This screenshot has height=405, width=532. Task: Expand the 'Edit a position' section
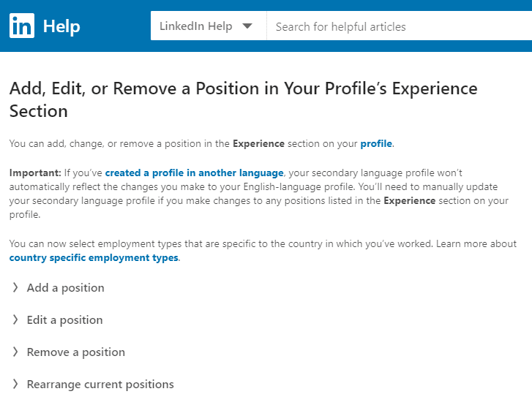coord(64,320)
